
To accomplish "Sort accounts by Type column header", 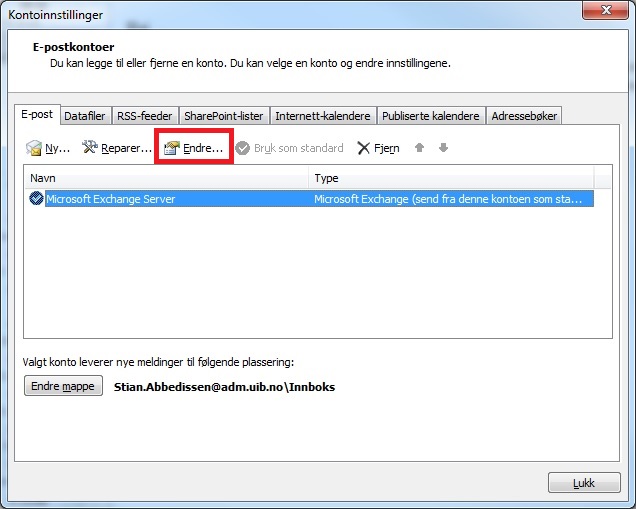I will (450, 178).
